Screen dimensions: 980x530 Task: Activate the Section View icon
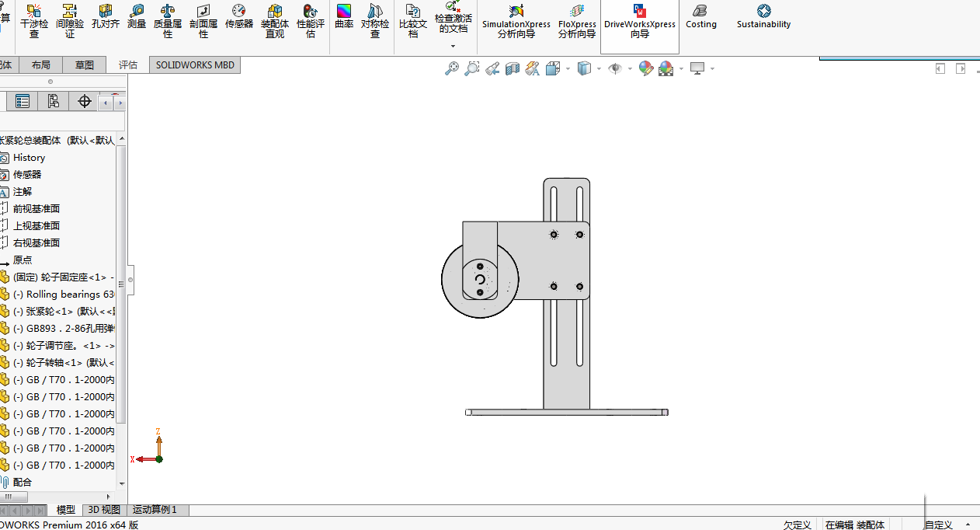(512, 69)
